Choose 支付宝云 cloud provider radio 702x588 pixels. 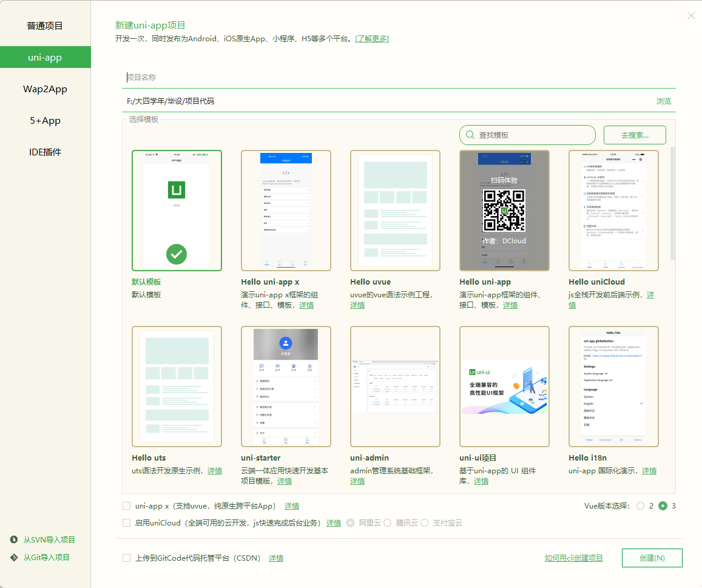[425, 523]
